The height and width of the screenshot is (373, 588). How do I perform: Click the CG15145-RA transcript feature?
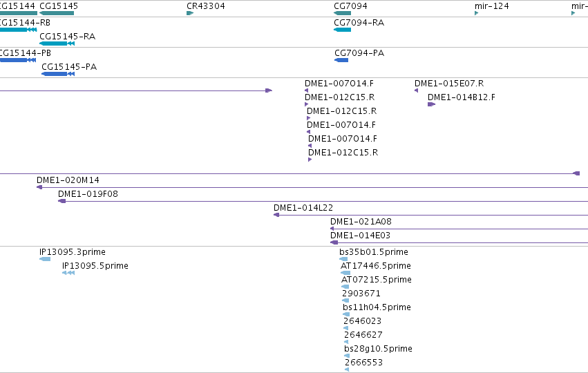tap(57, 44)
